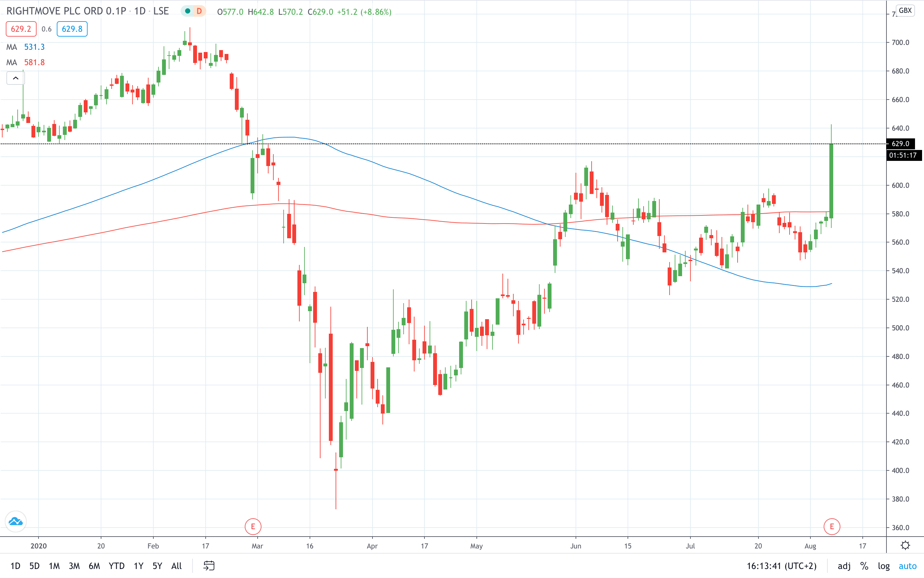
Task: Click the 01:51:17 countdown label
Action: (903, 155)
